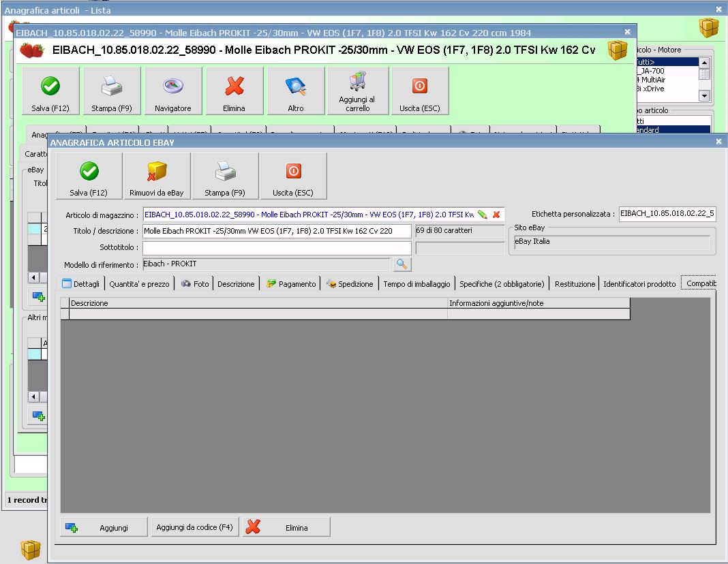Click Informazioni aggiuntive/note column header
This screenshot has height=564, width=728.
coord(539,303)
